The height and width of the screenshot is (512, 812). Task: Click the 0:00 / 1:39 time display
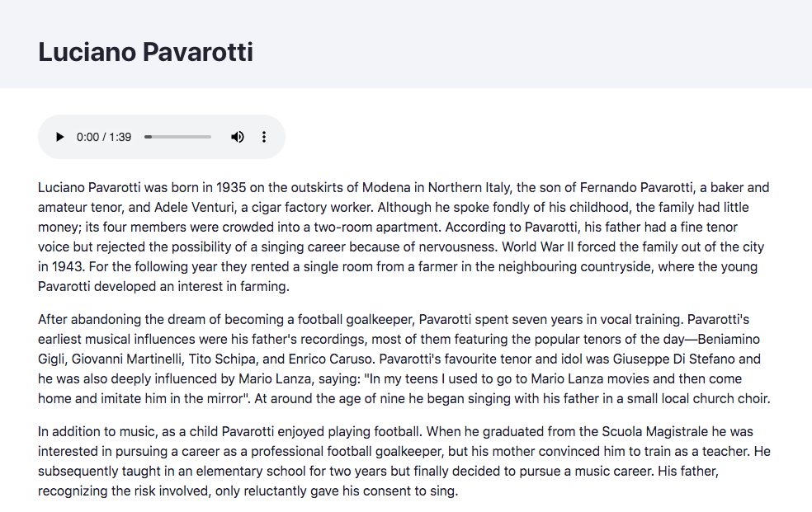(x=104, y=137)
